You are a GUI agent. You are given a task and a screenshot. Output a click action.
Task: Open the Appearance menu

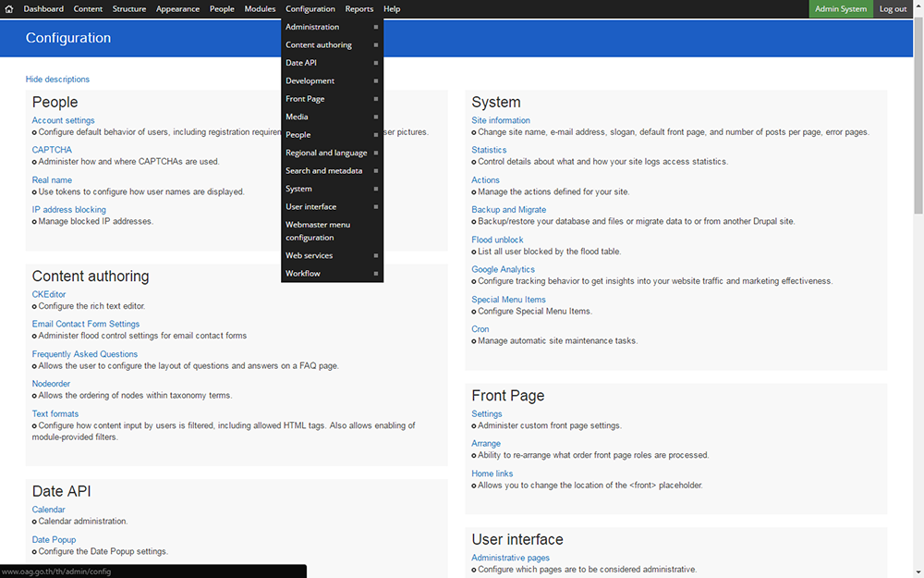pos(177,8)
